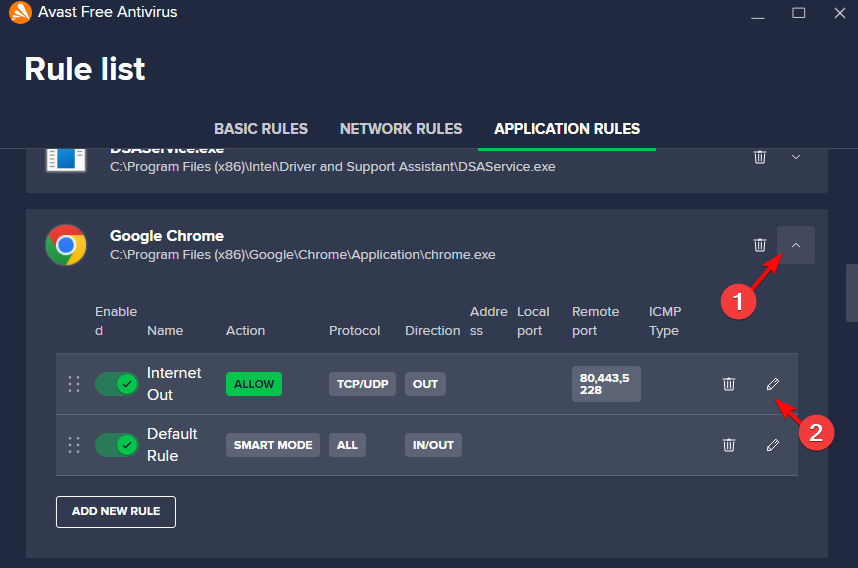Click the Google Chrome app icon
This screenshot has height=568, width=858.
(x=66, y=245)
